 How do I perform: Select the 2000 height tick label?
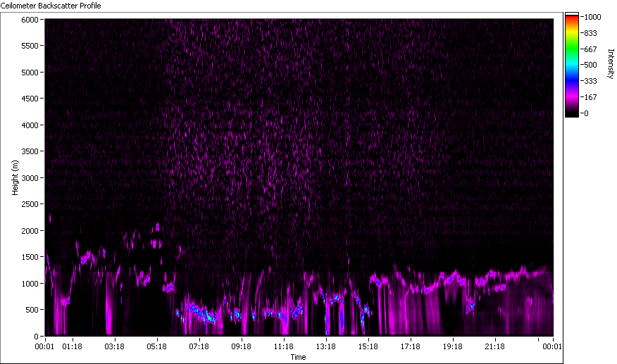coord(30,231)
